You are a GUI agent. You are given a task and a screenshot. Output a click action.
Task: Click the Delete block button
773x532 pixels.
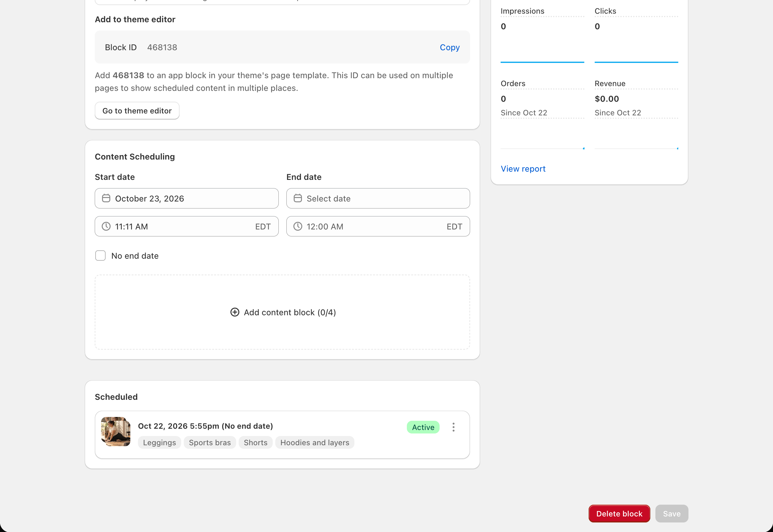tap(619, 514)
